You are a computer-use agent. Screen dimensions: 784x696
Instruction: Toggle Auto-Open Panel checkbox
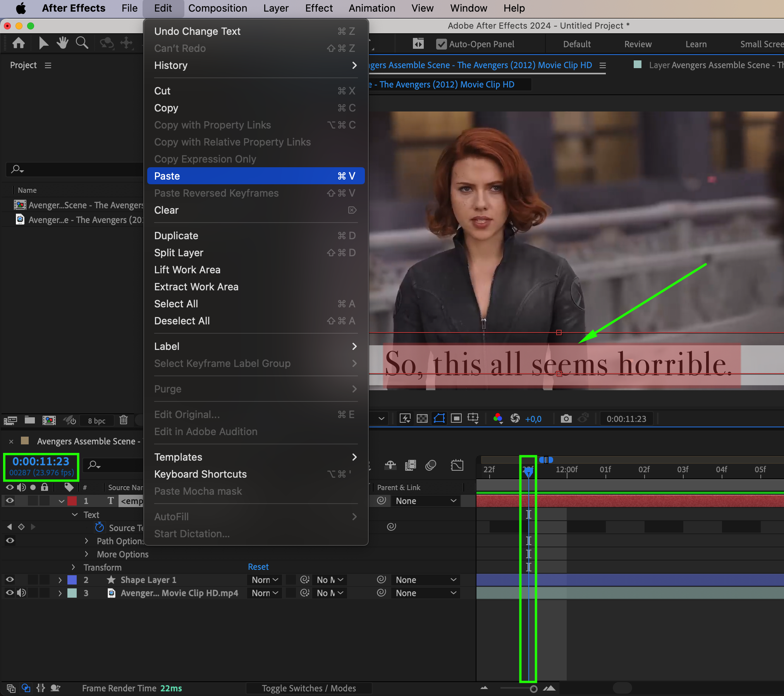(441, 44)
